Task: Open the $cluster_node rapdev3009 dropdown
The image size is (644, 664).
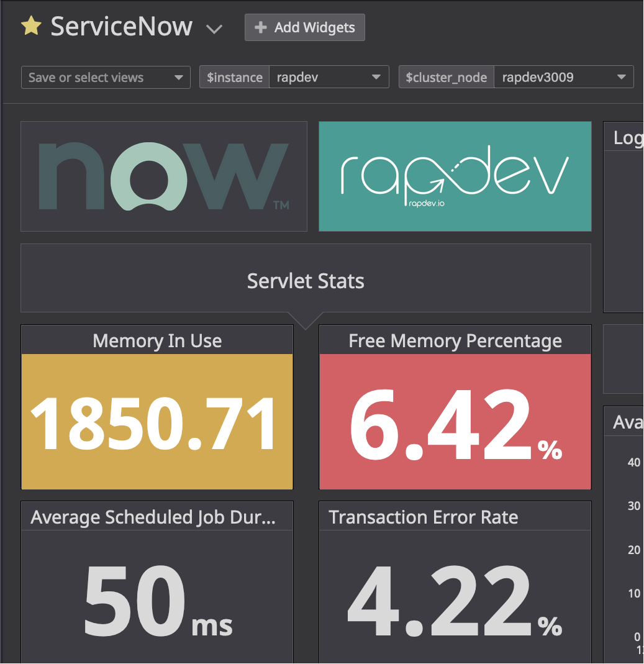Action: [x=563, y=77]
